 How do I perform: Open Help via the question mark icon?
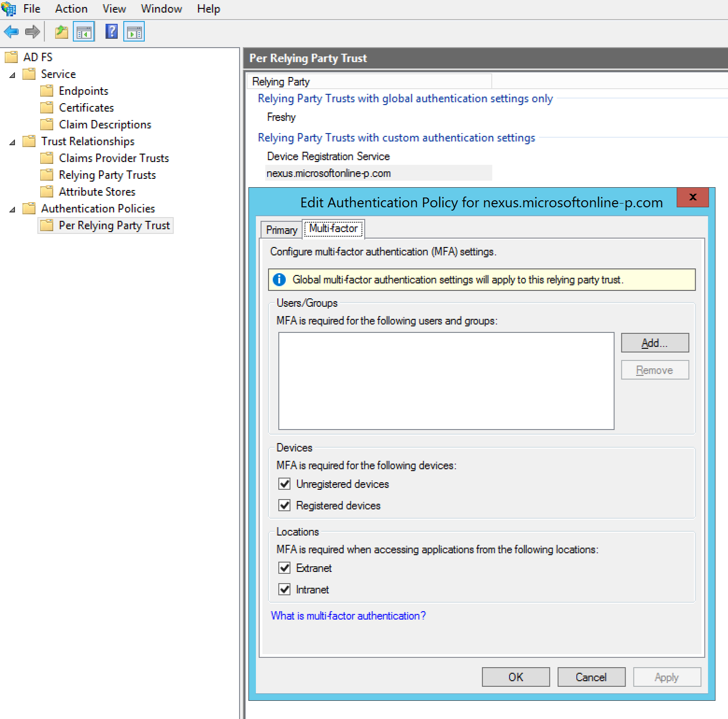112,32
